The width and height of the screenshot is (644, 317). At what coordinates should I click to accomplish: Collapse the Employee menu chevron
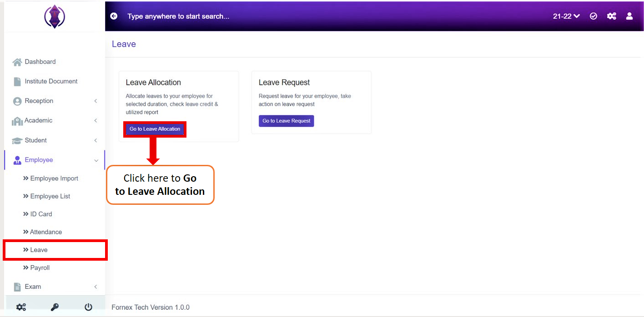coord(96,160)
